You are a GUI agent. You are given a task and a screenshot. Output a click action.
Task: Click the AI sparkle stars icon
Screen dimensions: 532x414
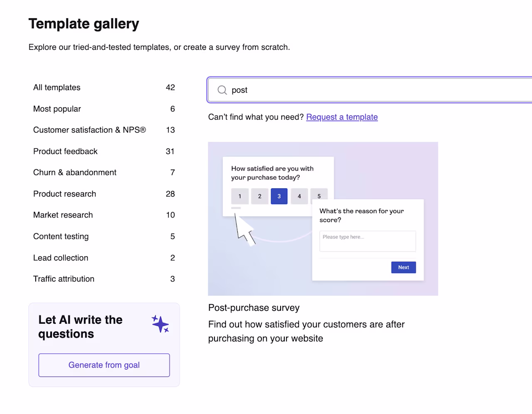pos(160,324)
